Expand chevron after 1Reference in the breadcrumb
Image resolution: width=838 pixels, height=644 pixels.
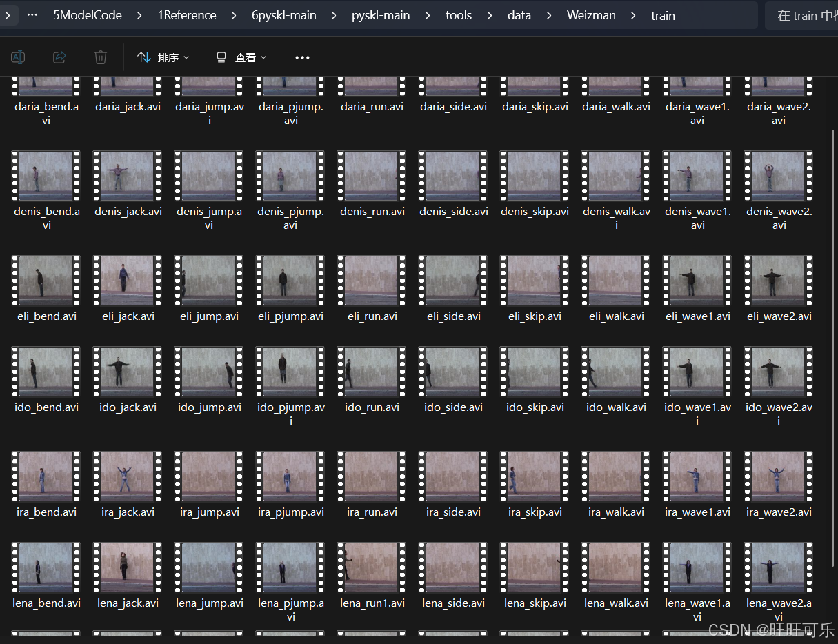(235, 15)
